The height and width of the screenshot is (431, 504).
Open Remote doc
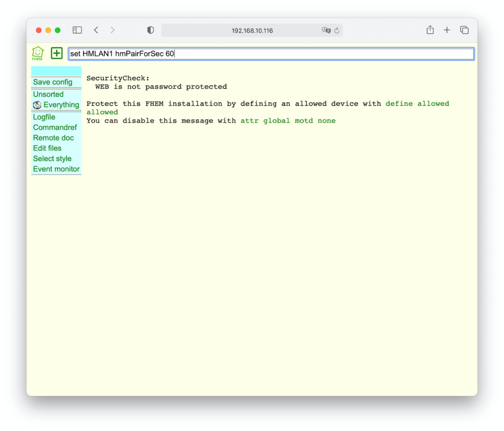[53, 138]
